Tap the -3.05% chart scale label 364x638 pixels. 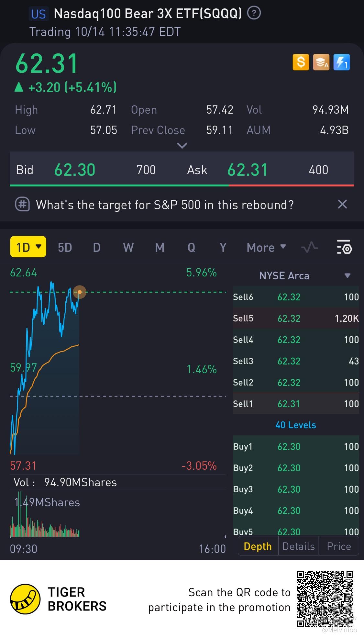point(199,466)
